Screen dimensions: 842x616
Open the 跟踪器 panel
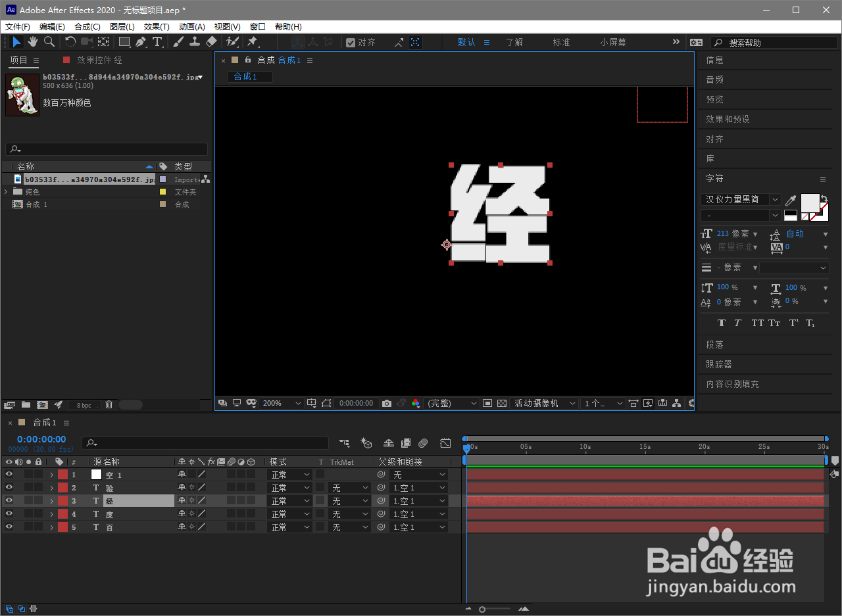718,364
